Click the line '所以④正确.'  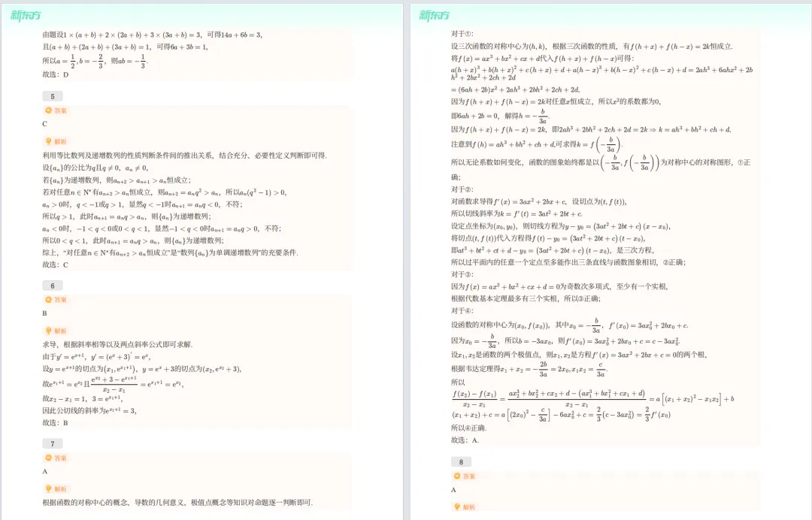tap(468, 428)
